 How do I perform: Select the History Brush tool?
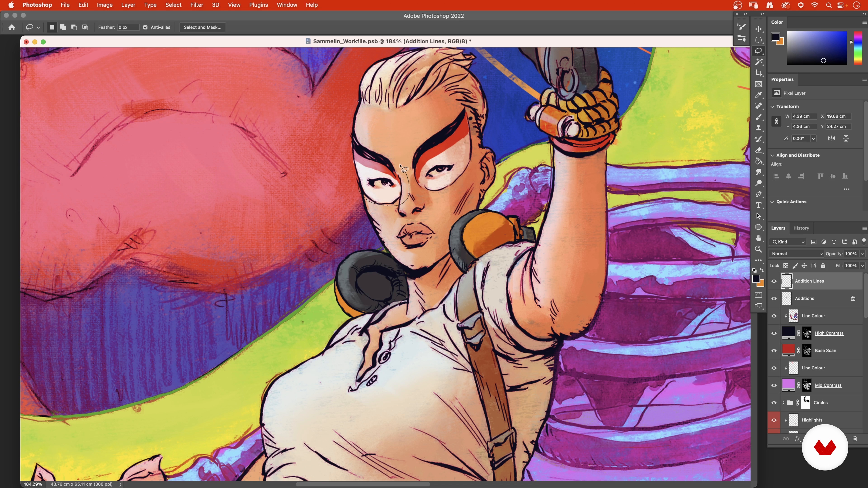(x=759, y=139)
